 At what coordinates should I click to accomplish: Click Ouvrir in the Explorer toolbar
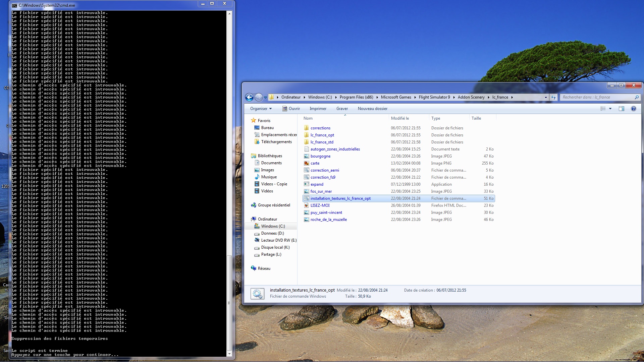291,109
